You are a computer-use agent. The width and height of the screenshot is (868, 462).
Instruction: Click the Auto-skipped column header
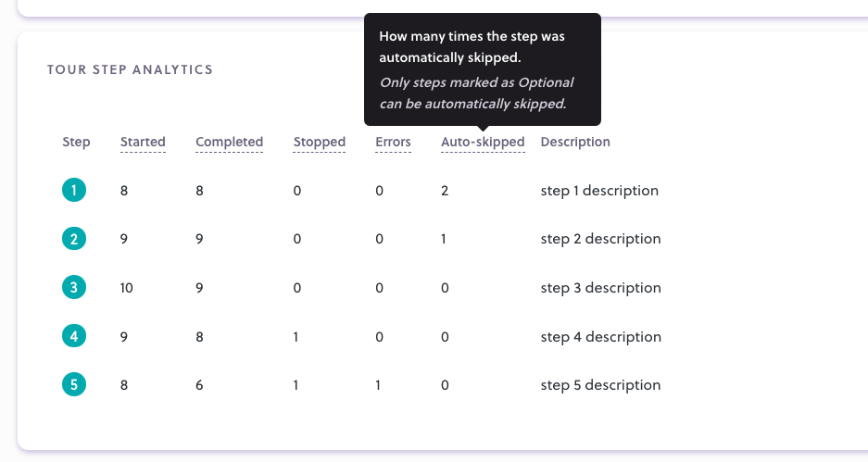[x=483, y=143]
